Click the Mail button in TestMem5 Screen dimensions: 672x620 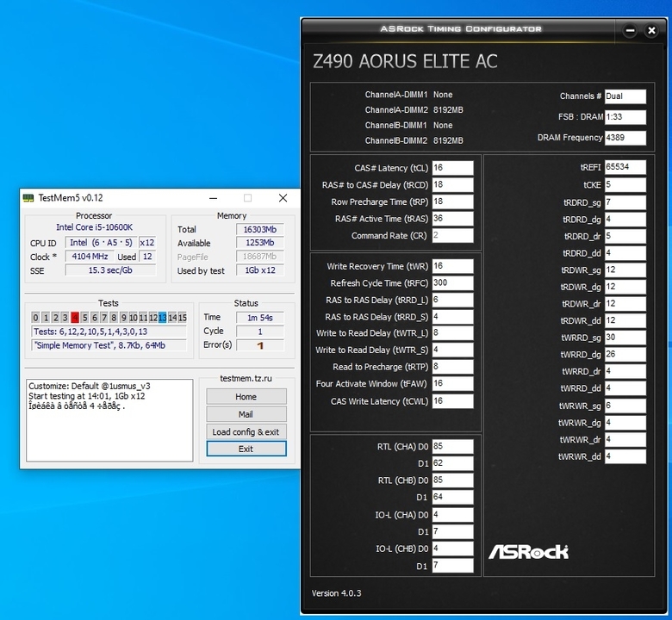pos(246,414)
